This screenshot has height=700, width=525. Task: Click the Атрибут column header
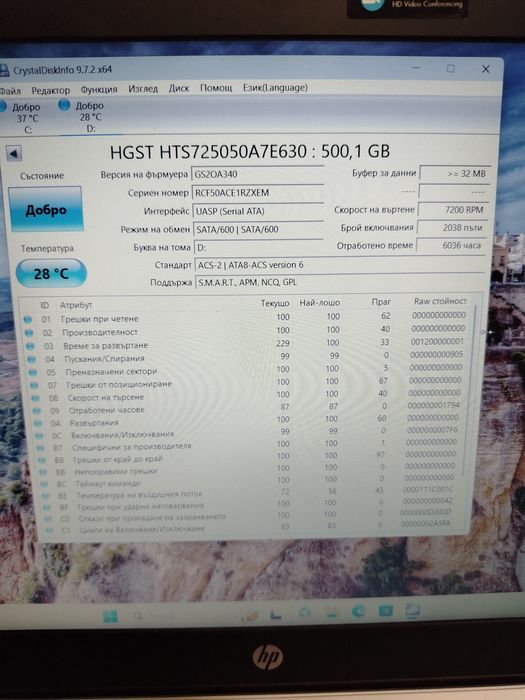point(76,305)
